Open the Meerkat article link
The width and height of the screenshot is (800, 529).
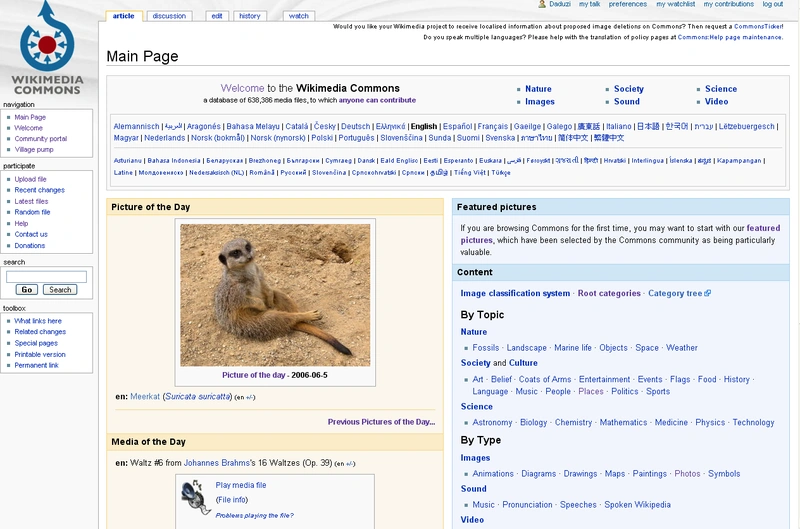145,397
